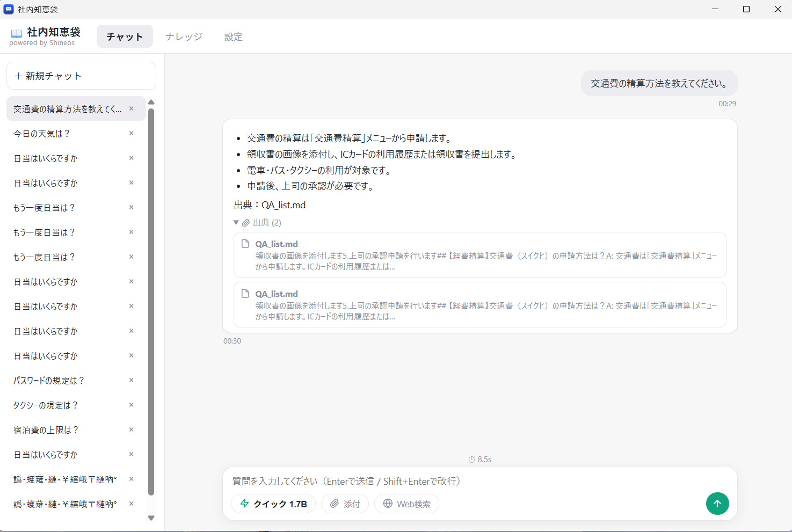
Task: Go to the 設定 tab
Action: pos(234,37)
